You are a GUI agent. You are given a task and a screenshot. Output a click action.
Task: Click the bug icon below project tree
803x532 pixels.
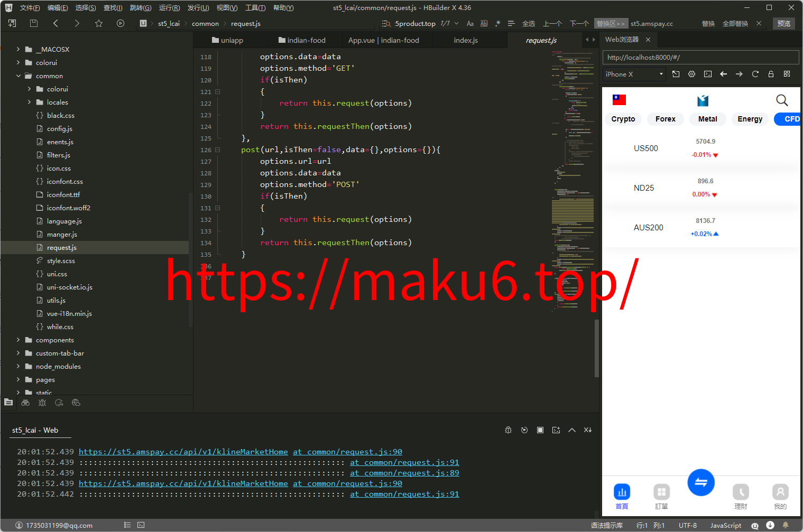click(x=42, y=403)
